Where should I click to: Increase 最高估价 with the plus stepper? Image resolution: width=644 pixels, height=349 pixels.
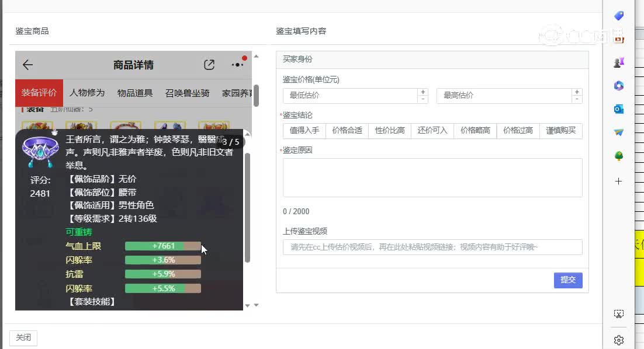577,92
